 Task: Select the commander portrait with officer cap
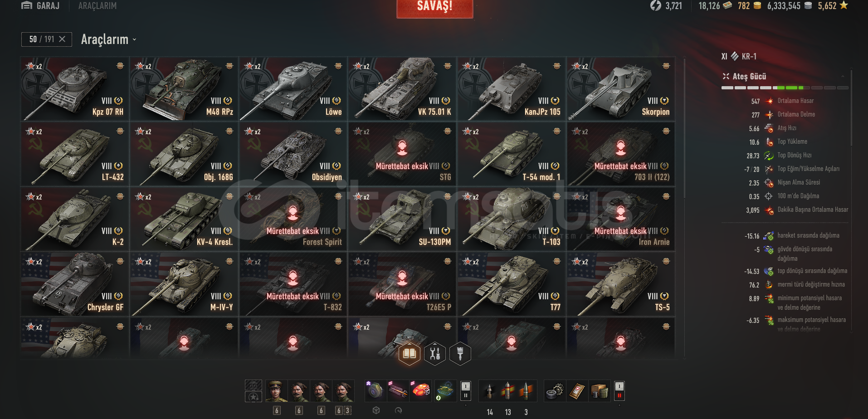[x=277, y=391]
